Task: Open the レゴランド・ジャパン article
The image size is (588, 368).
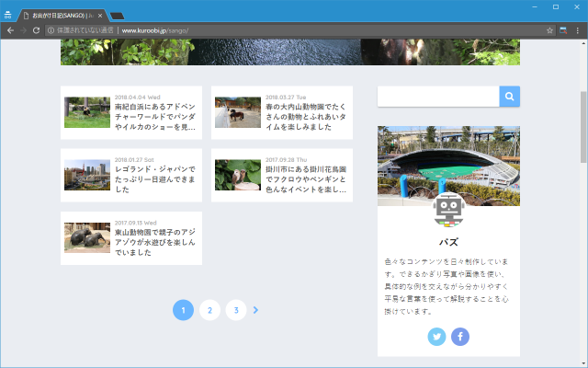Action: 154,176
